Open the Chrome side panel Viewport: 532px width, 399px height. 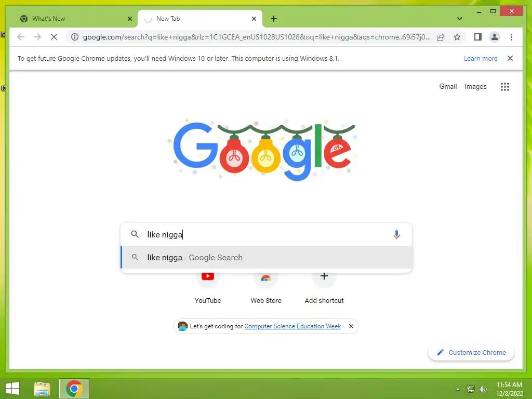478,37
